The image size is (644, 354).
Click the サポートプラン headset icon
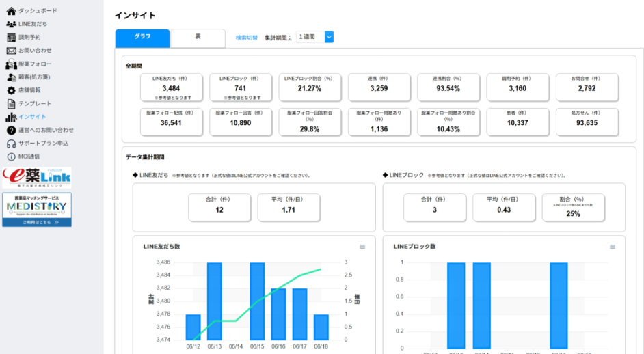click(x=11, y=144)
